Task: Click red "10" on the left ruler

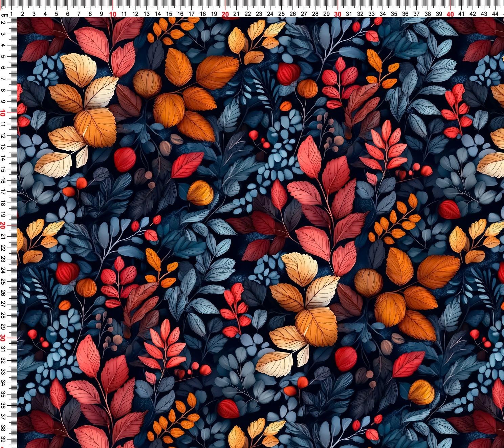Action: pyautogui.click(x=3, y=113)
